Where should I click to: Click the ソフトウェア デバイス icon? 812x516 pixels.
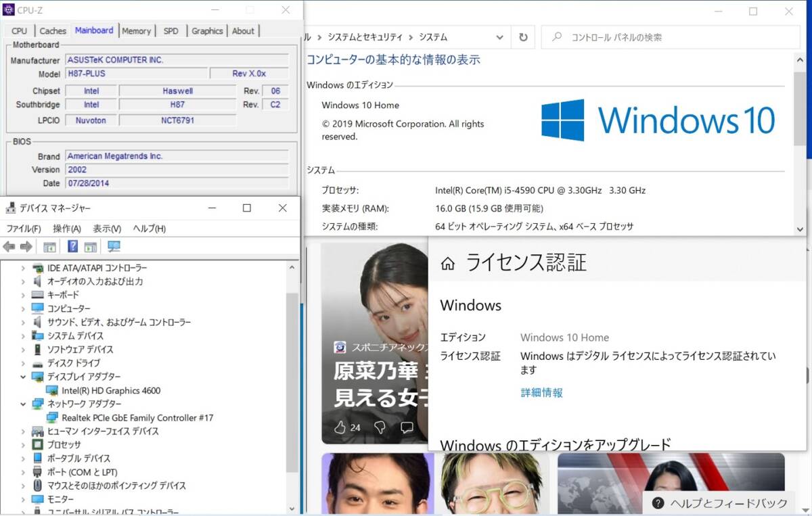pos(37,349)
